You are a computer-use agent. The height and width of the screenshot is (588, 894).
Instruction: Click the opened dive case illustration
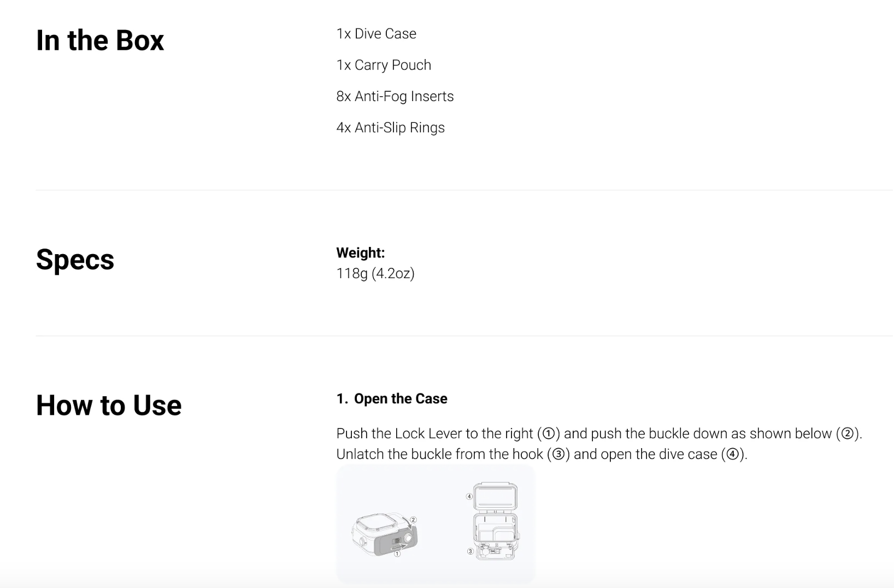[x=495, y=521]
